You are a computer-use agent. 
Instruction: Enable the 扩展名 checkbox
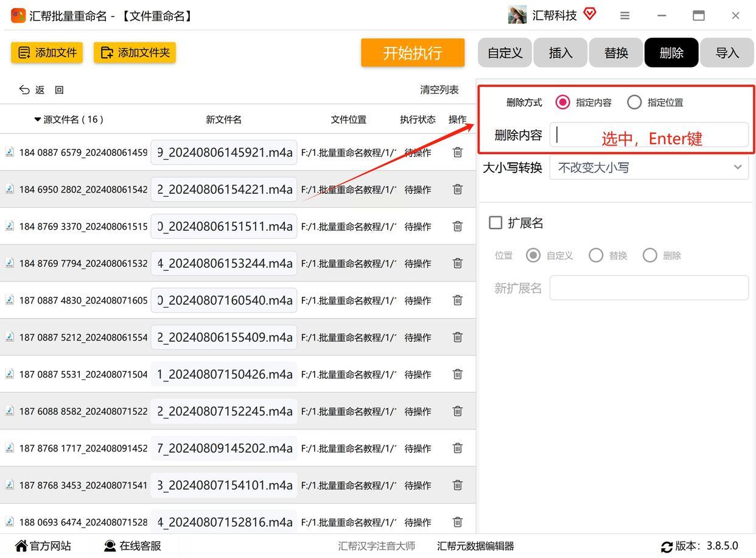pos(495,223)
